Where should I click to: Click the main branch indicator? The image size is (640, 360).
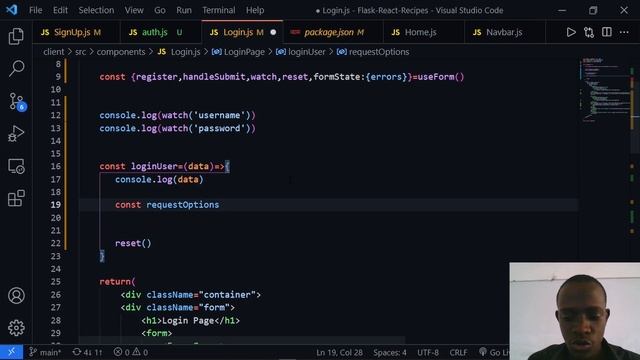click(x=45, y=352)
